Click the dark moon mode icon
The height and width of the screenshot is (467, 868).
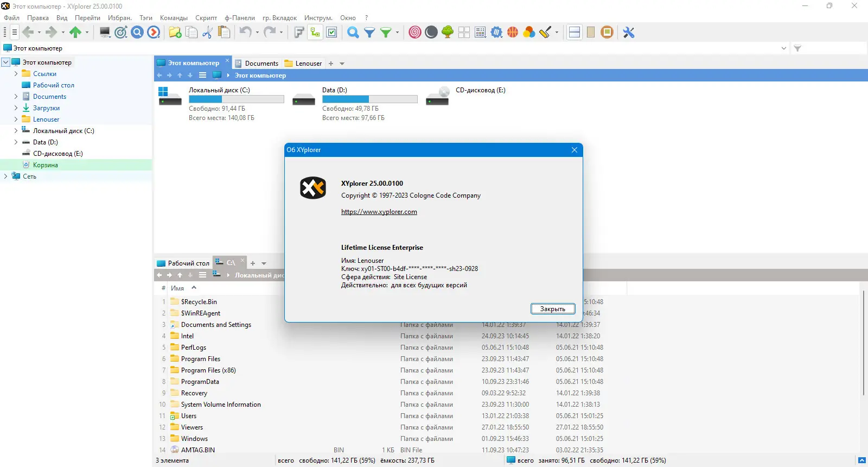(431, 33)
